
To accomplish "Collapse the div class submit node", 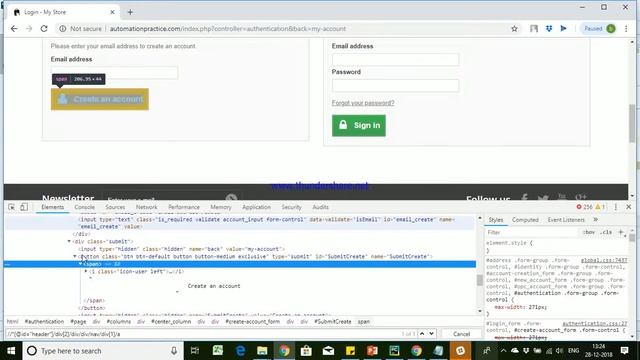I will tap(69, 241).
